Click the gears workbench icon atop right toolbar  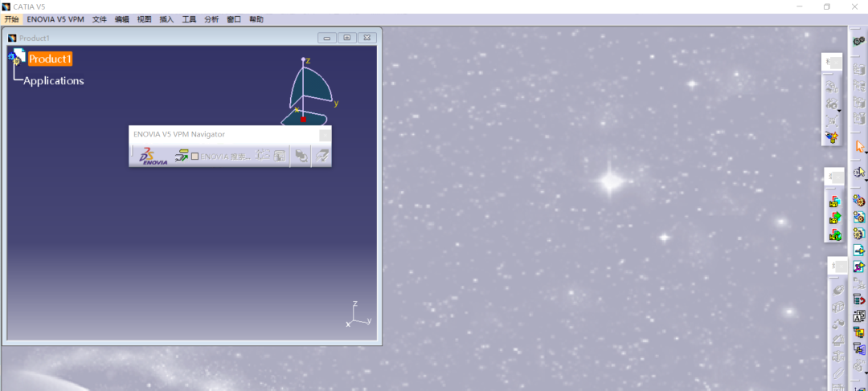point(858,41)
